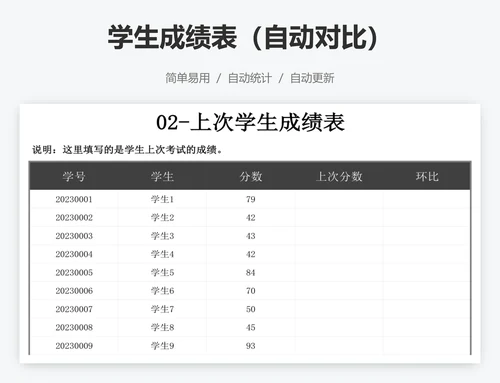The image size is (500, 383).
Task: Click empty 上次分数 cell for 学生1
Action: (x=339, y=199)
